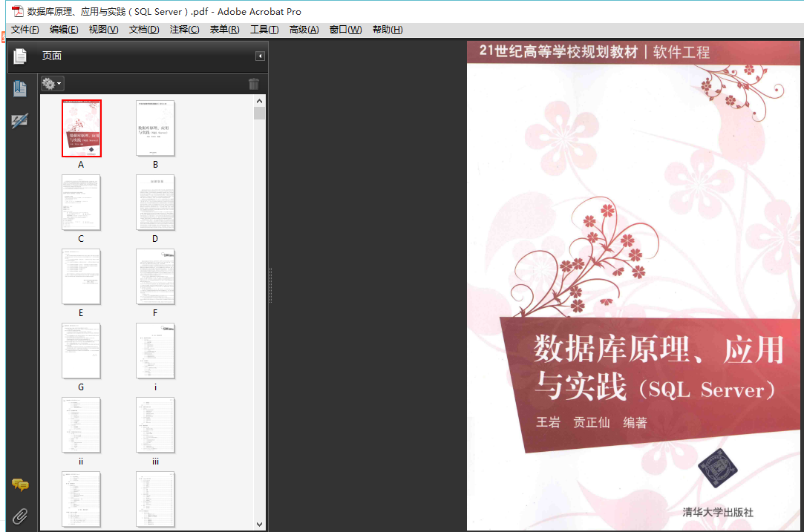Click the delete pages trash icon
This screenshot has width=804, height=532.
[254, 84]
